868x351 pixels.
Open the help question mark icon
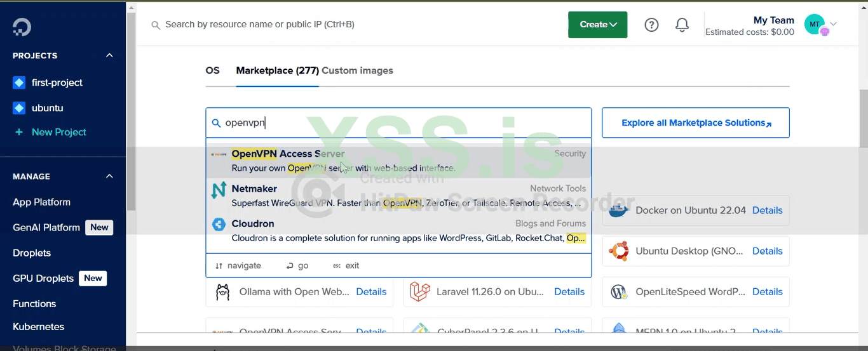[x=651, y=25]
